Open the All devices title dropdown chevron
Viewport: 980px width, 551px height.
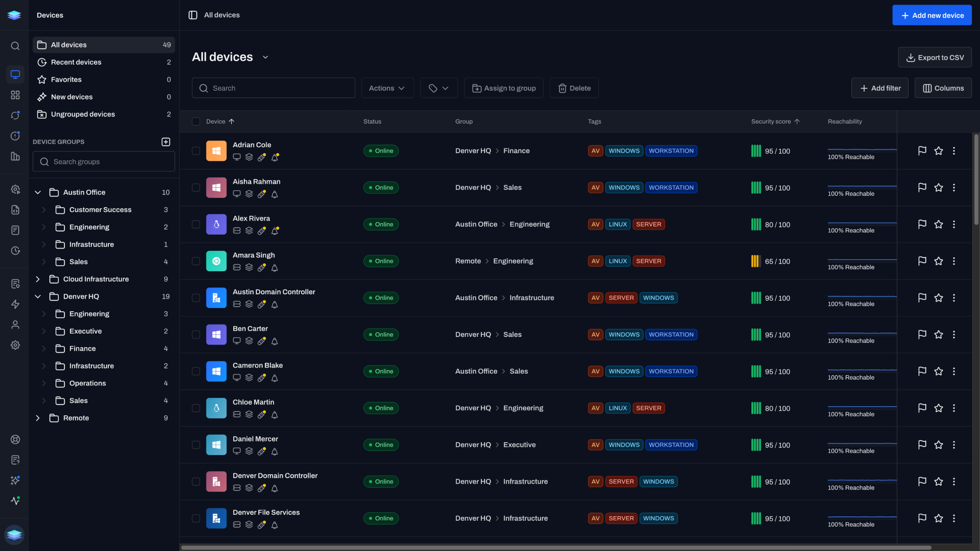coord(265,57)
